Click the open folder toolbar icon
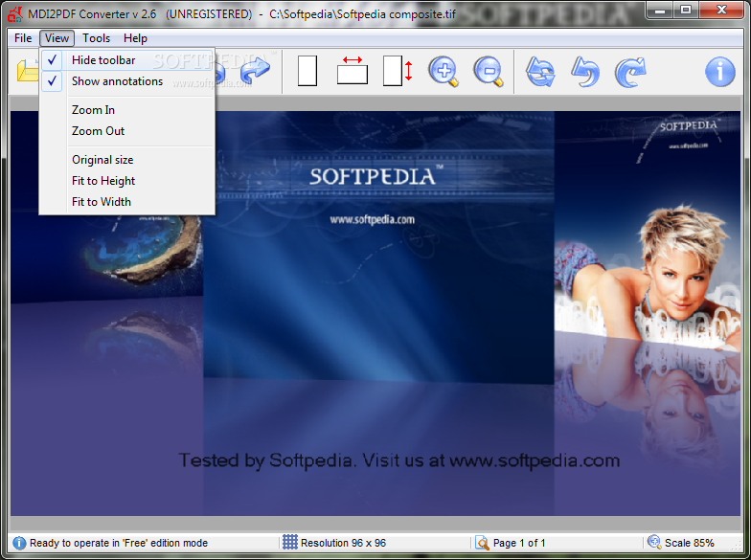Screen dimensions: 751x560 click(27, 71)
